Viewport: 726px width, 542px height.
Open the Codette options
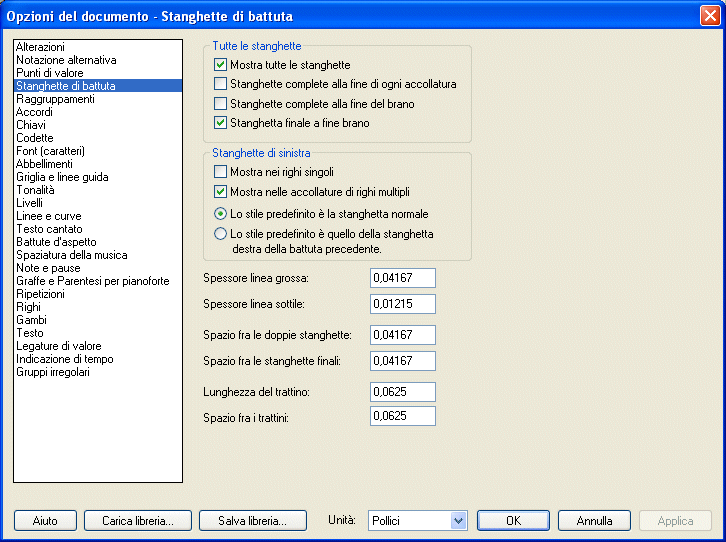[x=98, y=137]
